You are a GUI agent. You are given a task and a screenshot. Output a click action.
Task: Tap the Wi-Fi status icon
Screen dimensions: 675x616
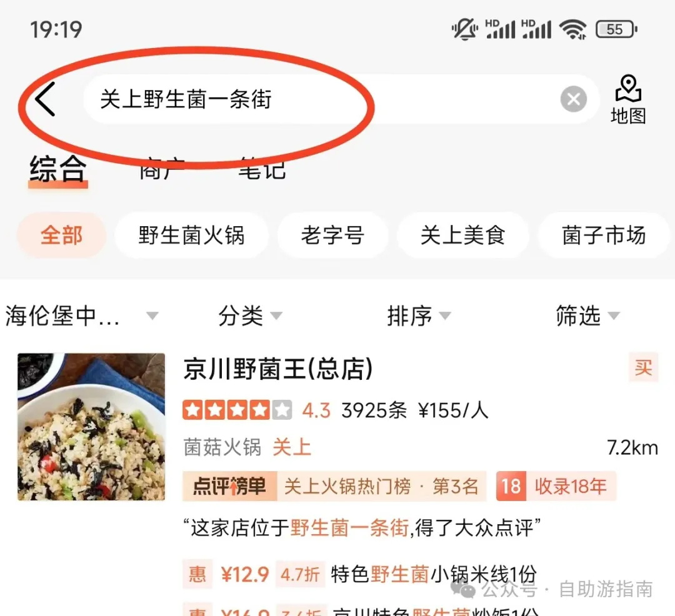click(572, 29)
